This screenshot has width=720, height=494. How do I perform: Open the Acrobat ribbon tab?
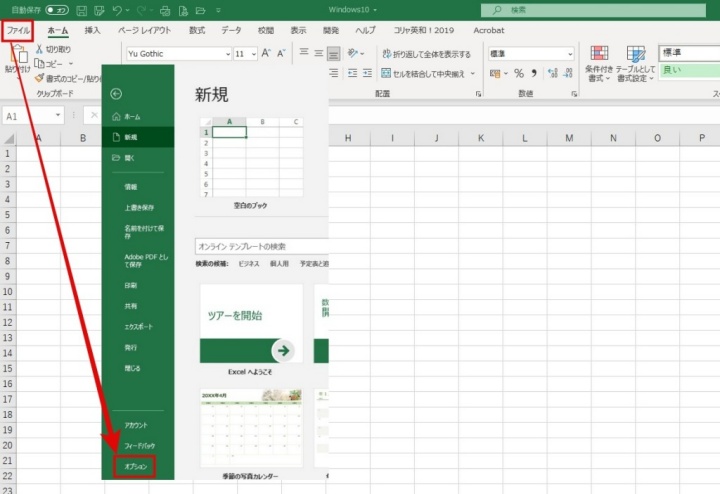pos(489,30)
